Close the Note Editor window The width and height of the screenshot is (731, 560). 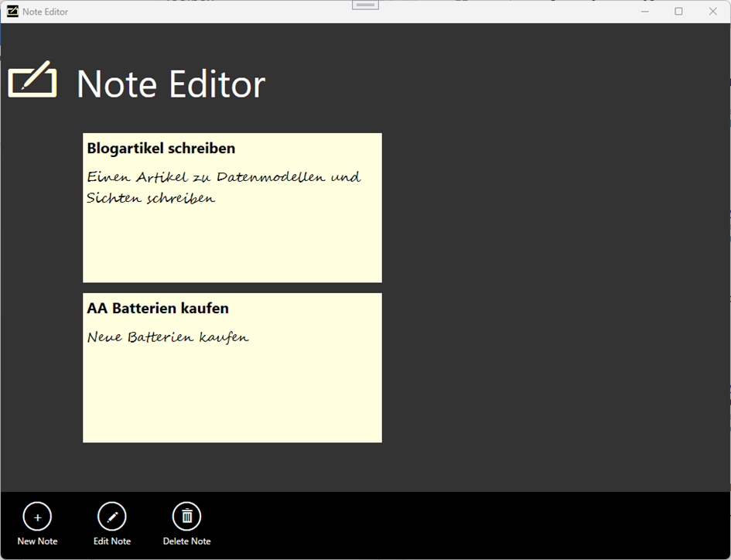click(x=712, y=12)
